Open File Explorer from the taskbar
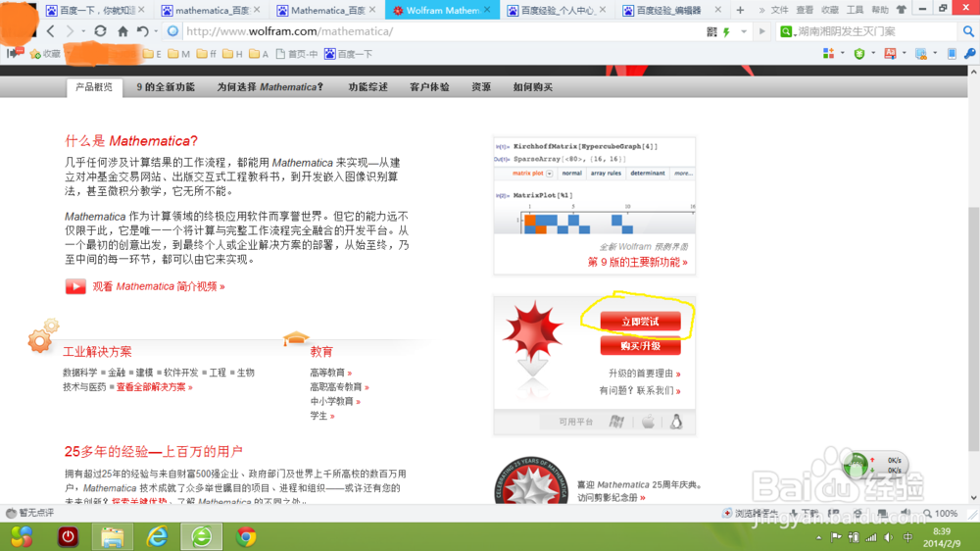This screenshot has width=980, height=551. pos(113,536)
